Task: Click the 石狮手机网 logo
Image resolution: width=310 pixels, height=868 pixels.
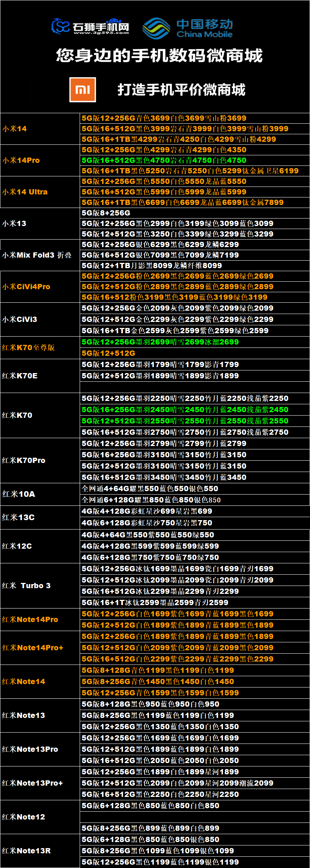Action: [90, 26]
